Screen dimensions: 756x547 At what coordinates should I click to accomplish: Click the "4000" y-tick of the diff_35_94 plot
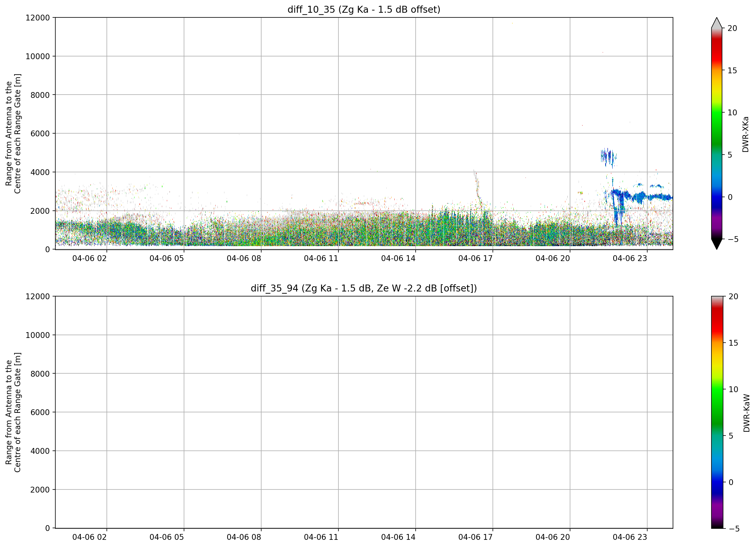pyautogui.click(x=40, y=451)
